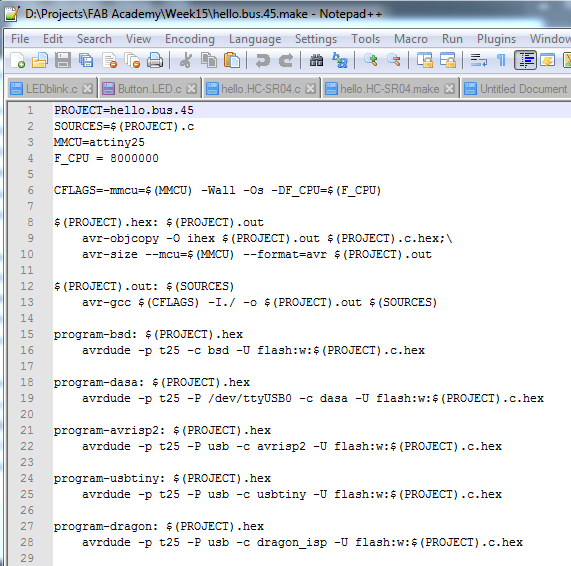Switch to the Untitled Document tab
This screenshot has width=571, height=566.
pos(516,89)
